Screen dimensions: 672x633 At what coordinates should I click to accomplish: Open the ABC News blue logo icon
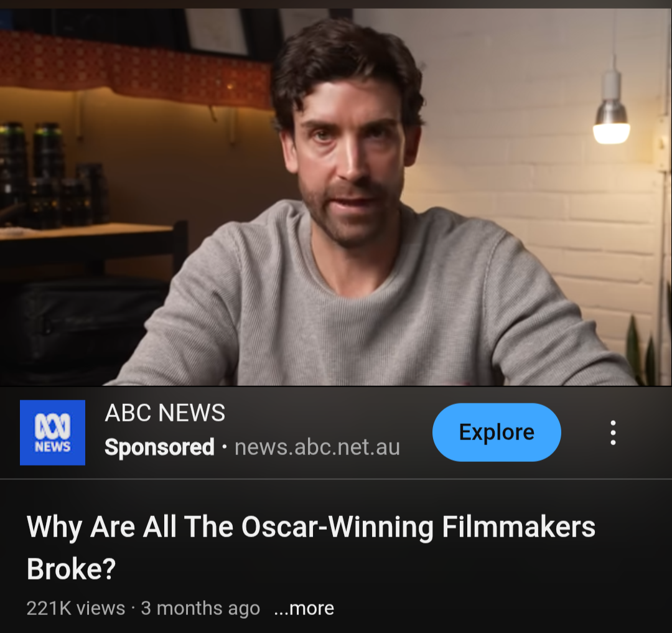(52, 433)
